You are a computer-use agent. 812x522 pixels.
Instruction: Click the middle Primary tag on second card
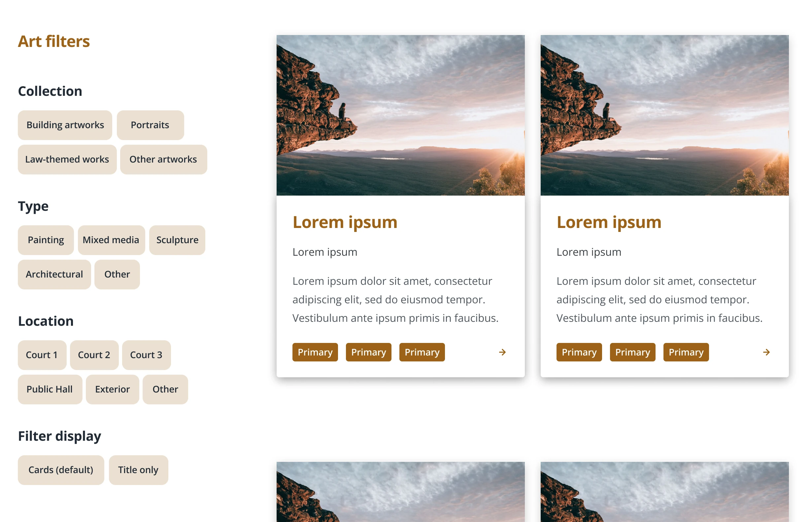pos(633,352)
